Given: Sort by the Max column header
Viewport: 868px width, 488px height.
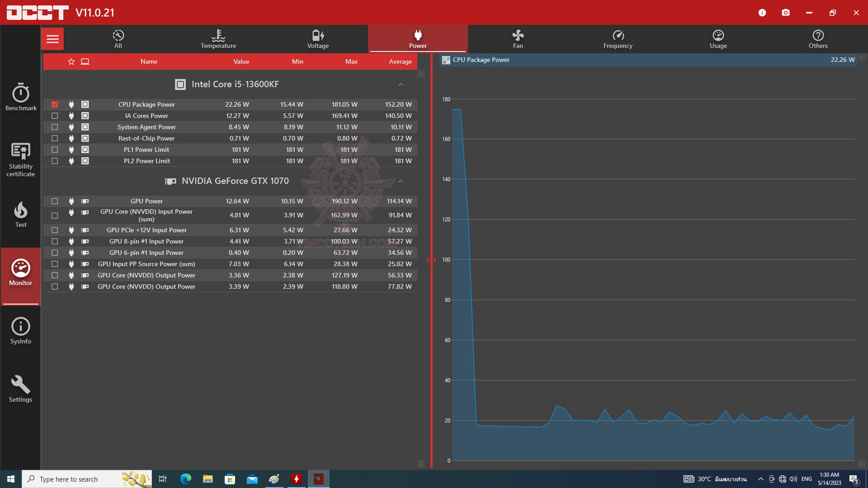Looking at the screenshot, I should click(351, 61).
